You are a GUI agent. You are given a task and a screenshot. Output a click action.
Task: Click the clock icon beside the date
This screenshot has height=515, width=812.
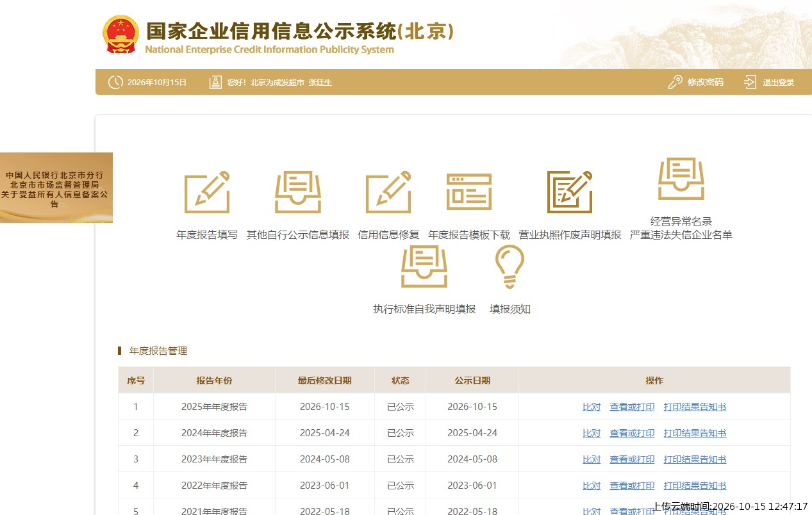(x=115, y=82)
